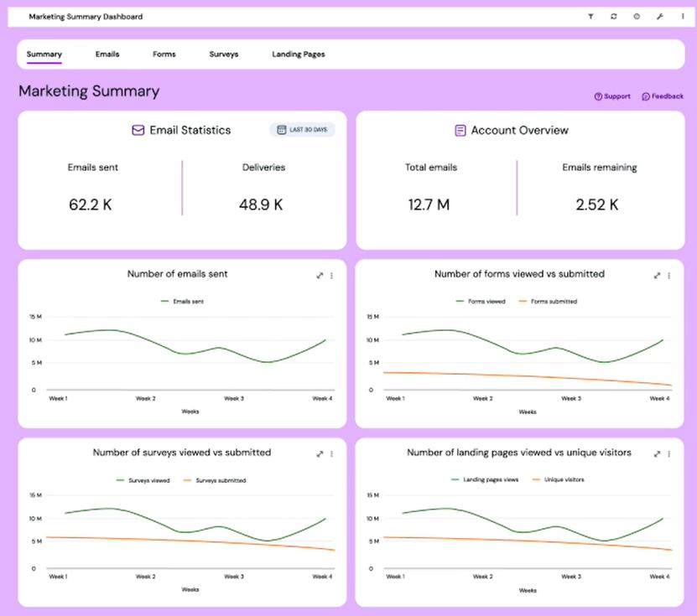Open settings via the wrench icon
The width and height of the screenshot is (697, 616).
coord(661,16)
